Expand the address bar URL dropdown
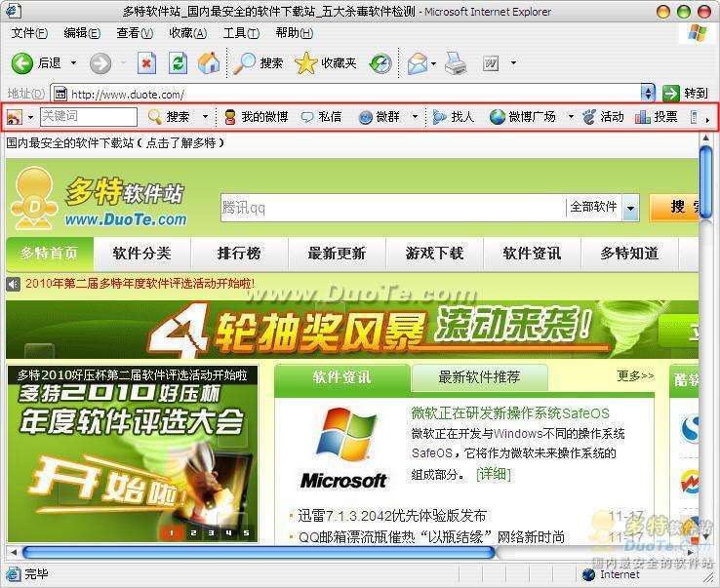This screenshot has height=588, width=720. click(648, 94)
